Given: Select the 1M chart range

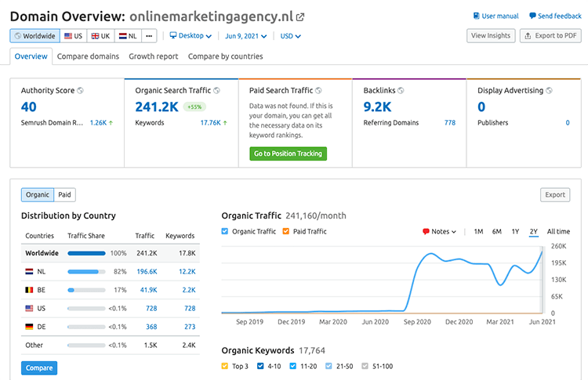Looking at the screenshot, I should click(x=478, y=232).
